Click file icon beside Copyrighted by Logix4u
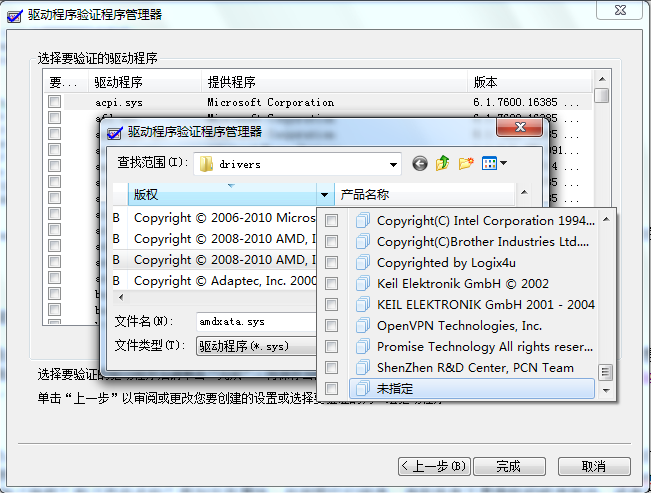The width and height of the screenshot is (651, 493). click(x=362, y=262)
